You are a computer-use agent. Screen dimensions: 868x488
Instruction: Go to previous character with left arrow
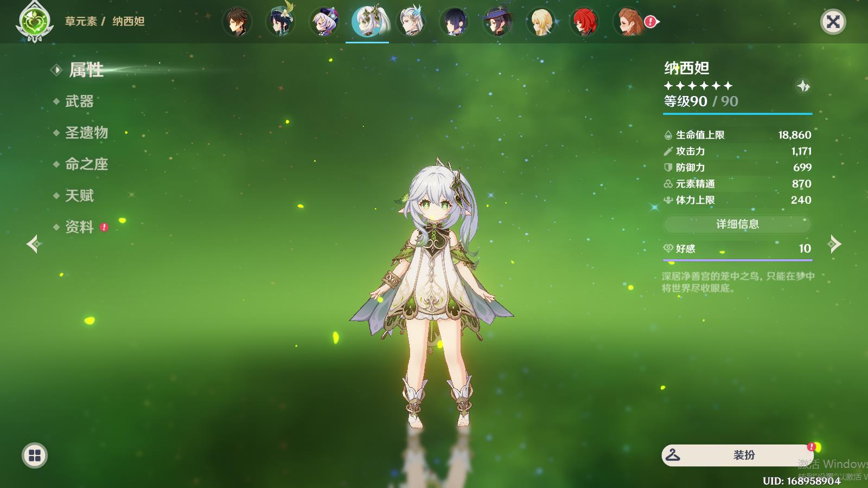33,244
